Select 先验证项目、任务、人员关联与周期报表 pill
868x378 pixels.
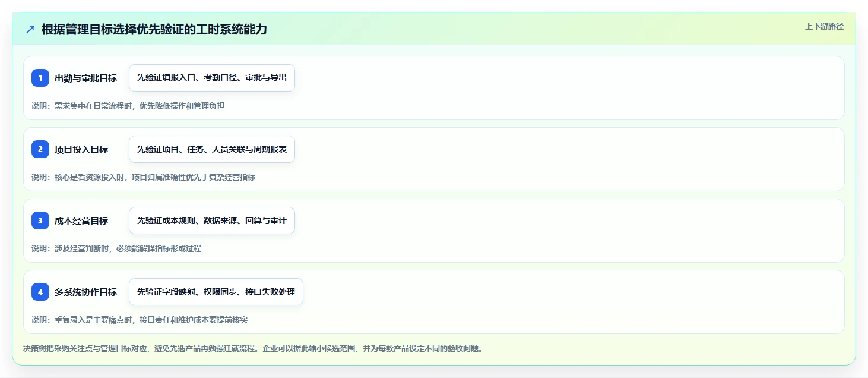(212, 149)
